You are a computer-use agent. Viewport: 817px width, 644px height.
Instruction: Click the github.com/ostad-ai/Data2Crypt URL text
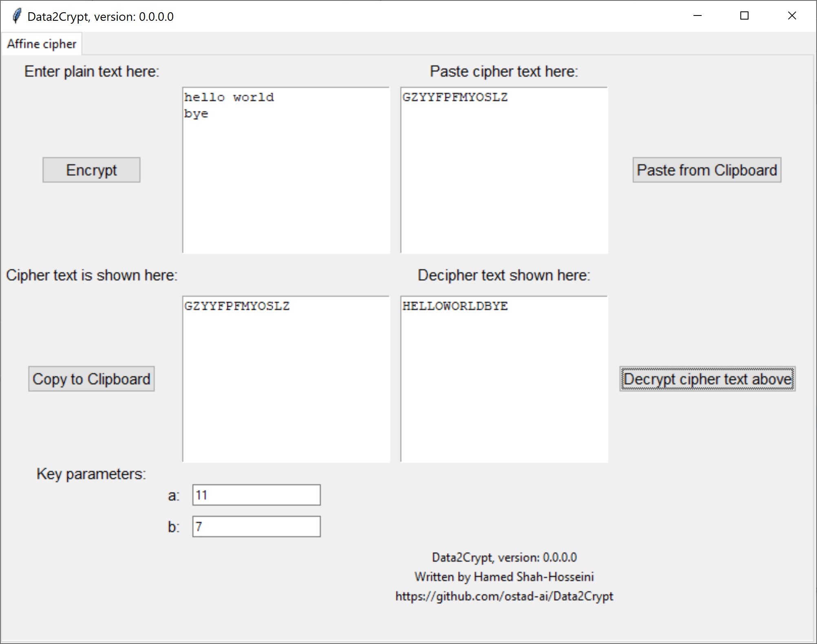point(504,596)
